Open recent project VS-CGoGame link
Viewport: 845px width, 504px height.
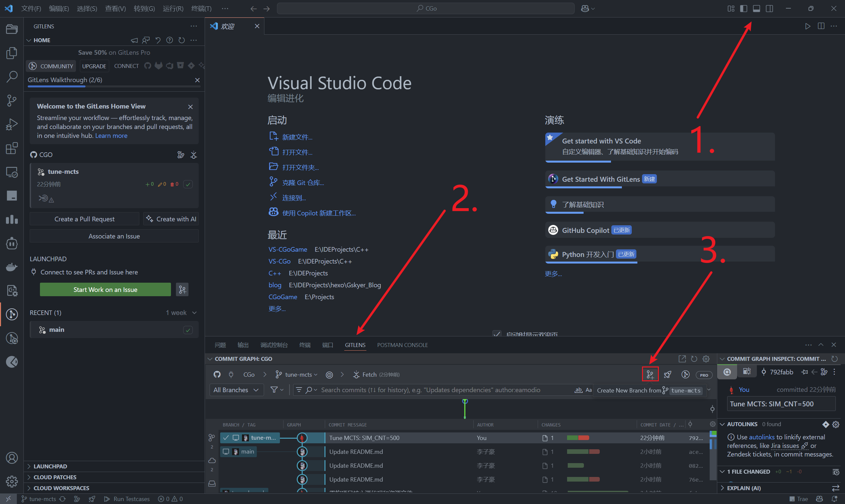click(287, 249)
